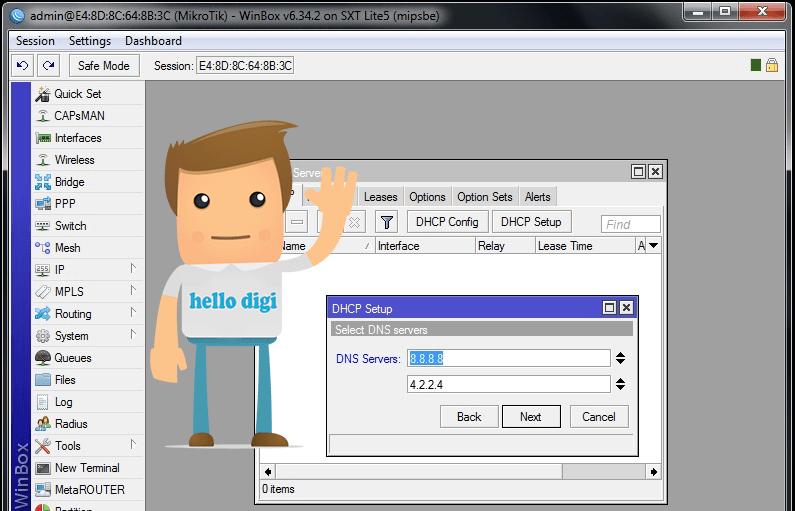This screenshot has height=511, width=795.
Task: Click the add/remove arrows beside 4.2.2.4 field
Action: tap(621, 384)
